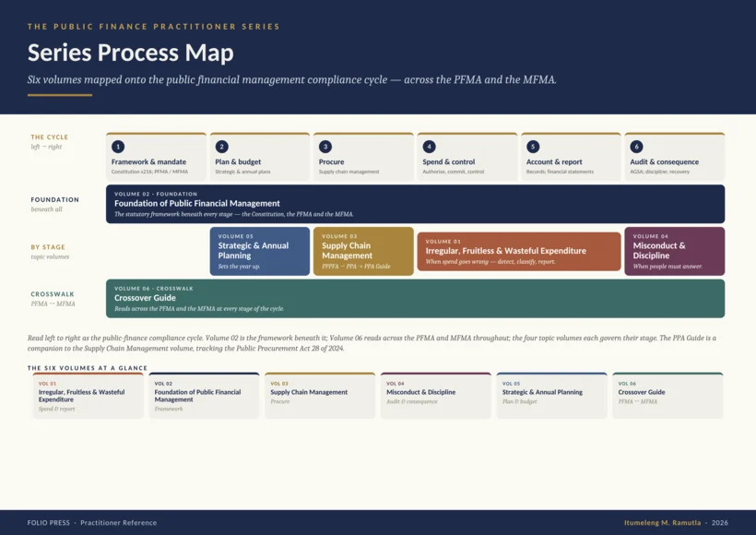Click VOL 05 Strategic & Annual Planning glance card
The width and height of the screenshot is (756, 535).
pyautogui.click(x=551, y=396)
